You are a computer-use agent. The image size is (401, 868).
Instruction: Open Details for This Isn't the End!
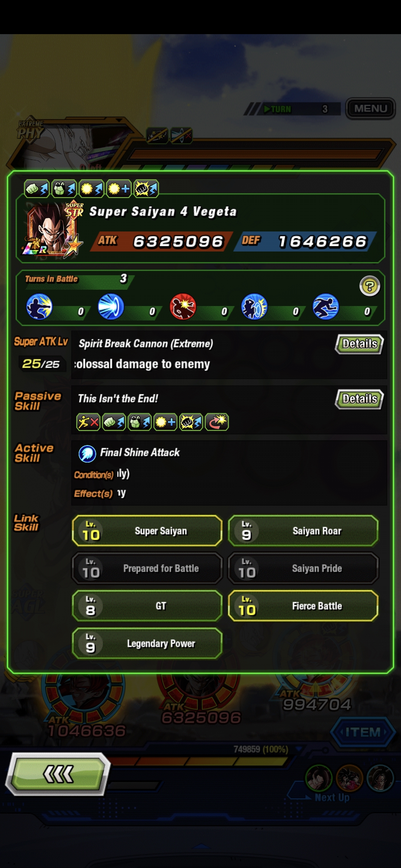coord(359,399)
